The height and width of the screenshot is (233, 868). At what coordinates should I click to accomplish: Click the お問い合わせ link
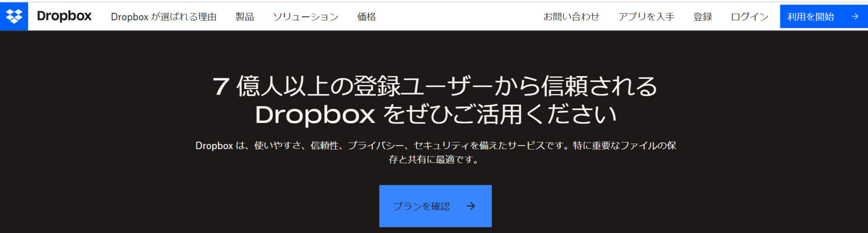coord(571,17)
